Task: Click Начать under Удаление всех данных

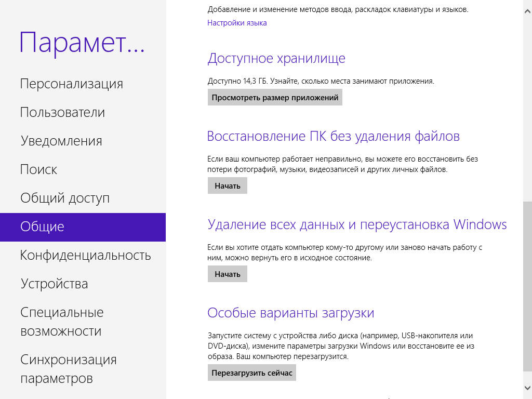Action: (227, 274)
